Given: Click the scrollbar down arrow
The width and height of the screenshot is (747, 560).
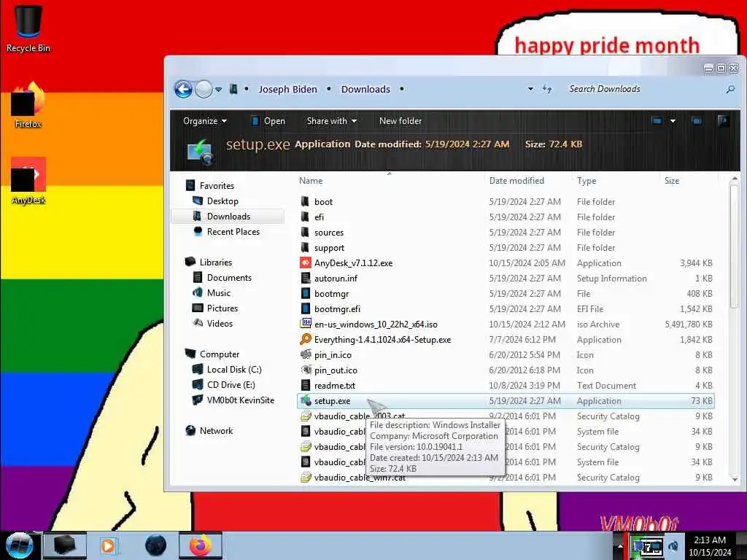Looking at the screenshot, I should pyautogui.click(x=734, y=479).
